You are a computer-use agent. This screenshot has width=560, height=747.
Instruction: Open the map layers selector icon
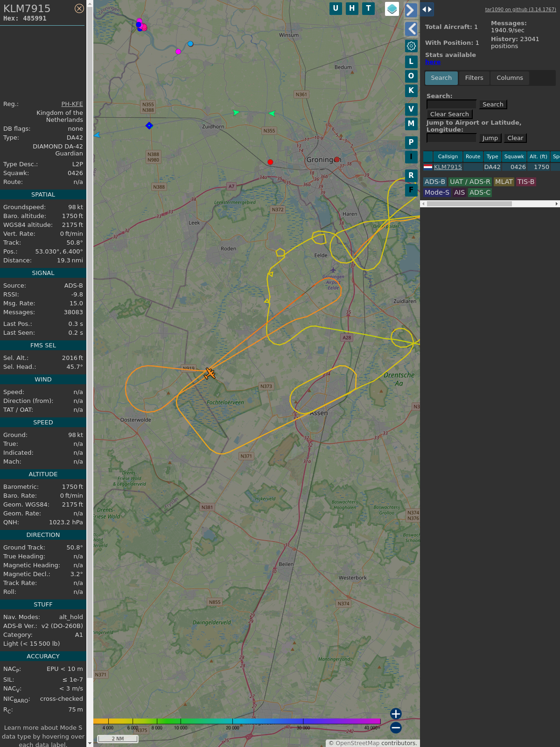(392, 9)
